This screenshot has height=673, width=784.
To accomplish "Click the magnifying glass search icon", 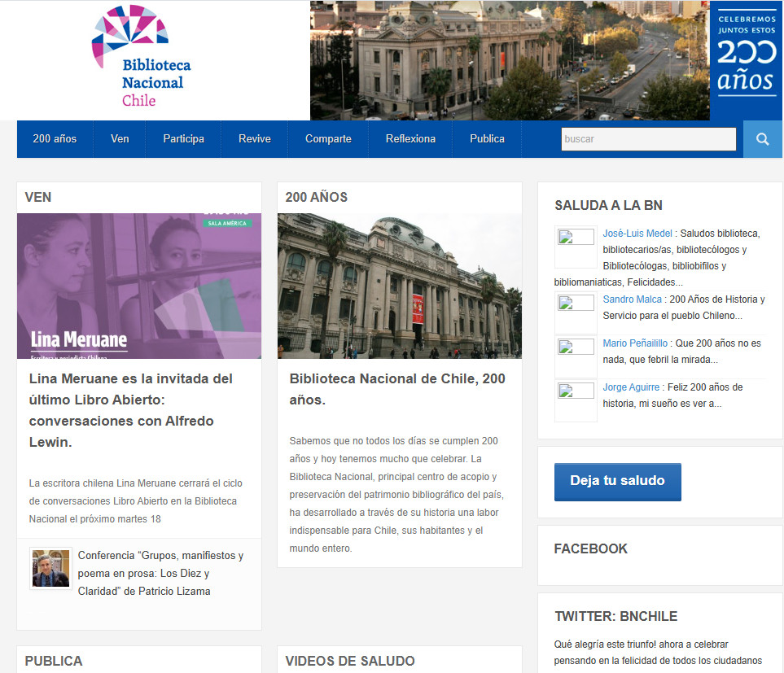I will pyautogui.click(x=762, y=139).
